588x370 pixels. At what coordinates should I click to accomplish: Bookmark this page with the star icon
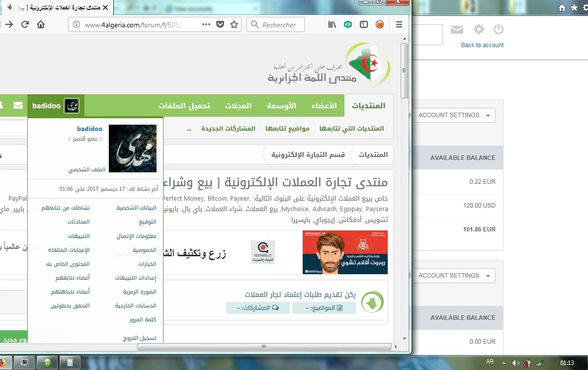tap(234, 25)
